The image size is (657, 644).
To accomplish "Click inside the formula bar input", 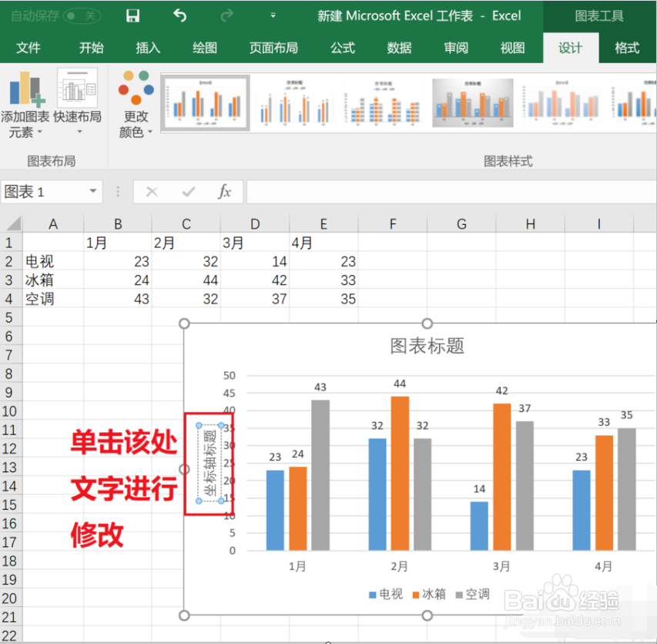I will [451, 192].
